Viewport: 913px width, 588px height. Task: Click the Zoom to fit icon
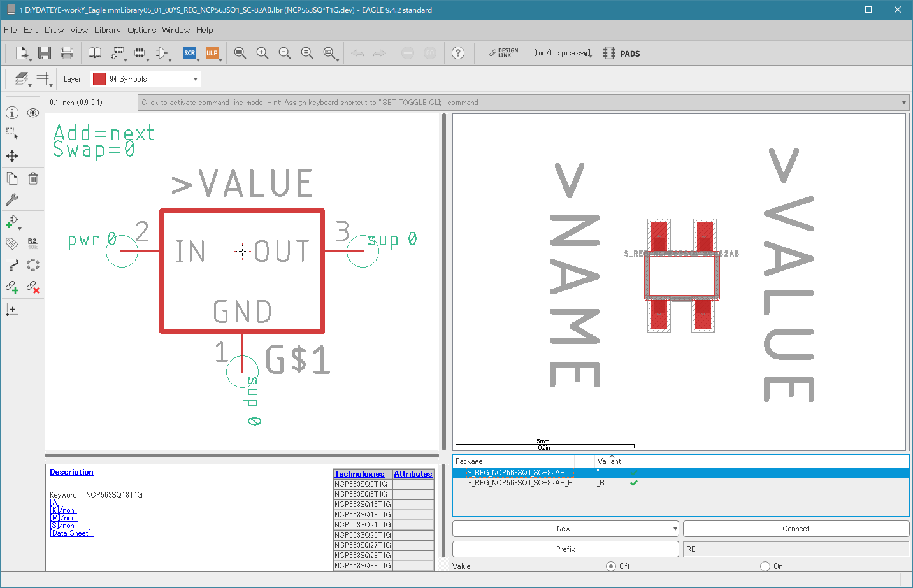click(240, 53)
